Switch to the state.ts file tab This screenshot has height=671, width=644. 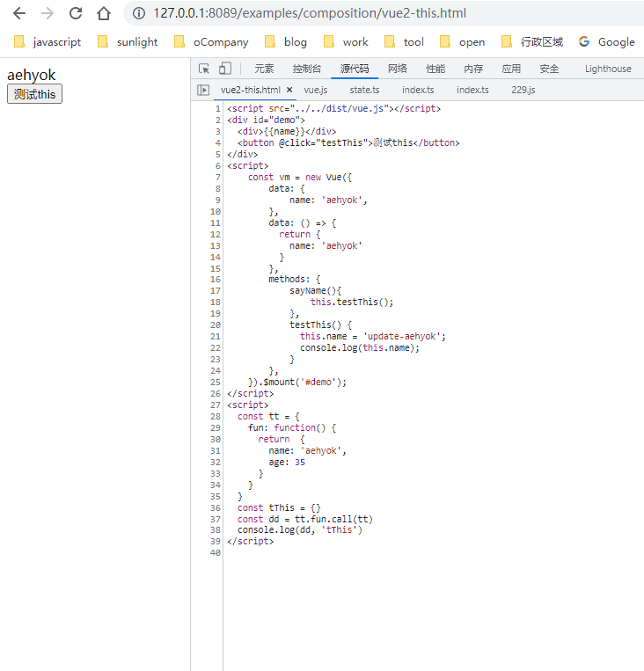[364, 90]
